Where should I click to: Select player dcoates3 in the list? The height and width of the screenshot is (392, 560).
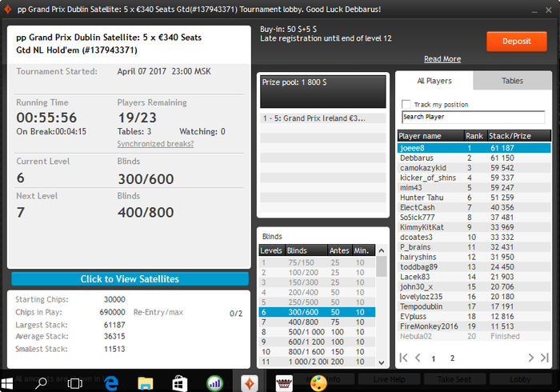coord(474,237)
